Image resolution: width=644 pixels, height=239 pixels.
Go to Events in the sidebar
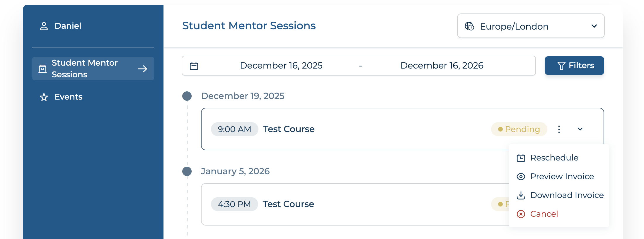coord(68,97)
